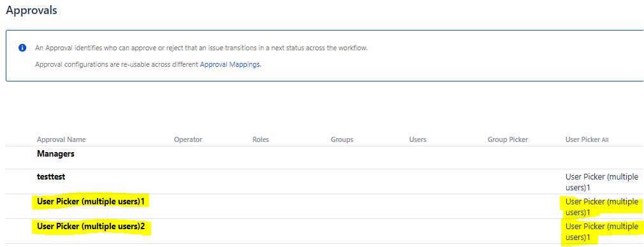644x247 pixels.
Task: Select the testtest approval name
Action: [51, 177]
